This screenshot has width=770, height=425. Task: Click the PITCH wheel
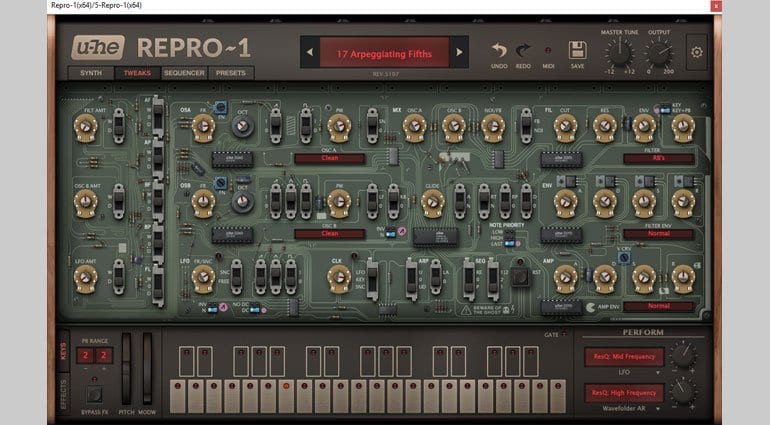pyautogui.click(x=127, y=369)
